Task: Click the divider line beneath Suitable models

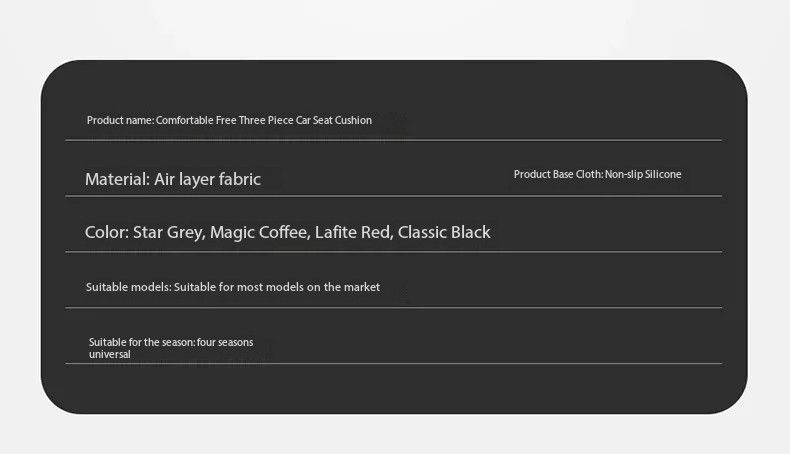Action: click(x=393, y=308)
